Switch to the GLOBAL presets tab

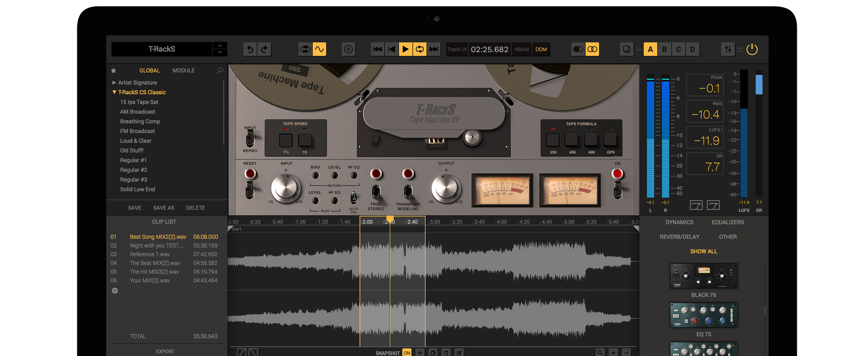pyautogui.click(x=149, y=70)
